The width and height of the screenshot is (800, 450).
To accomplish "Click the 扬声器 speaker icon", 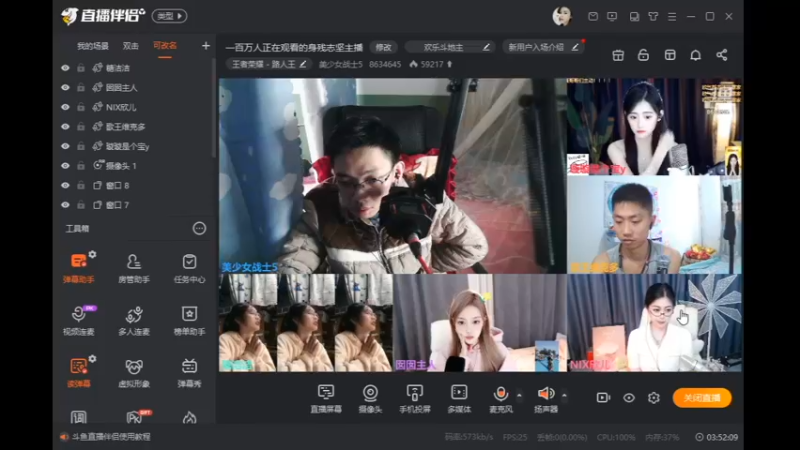I will click(x=545, y=393).
